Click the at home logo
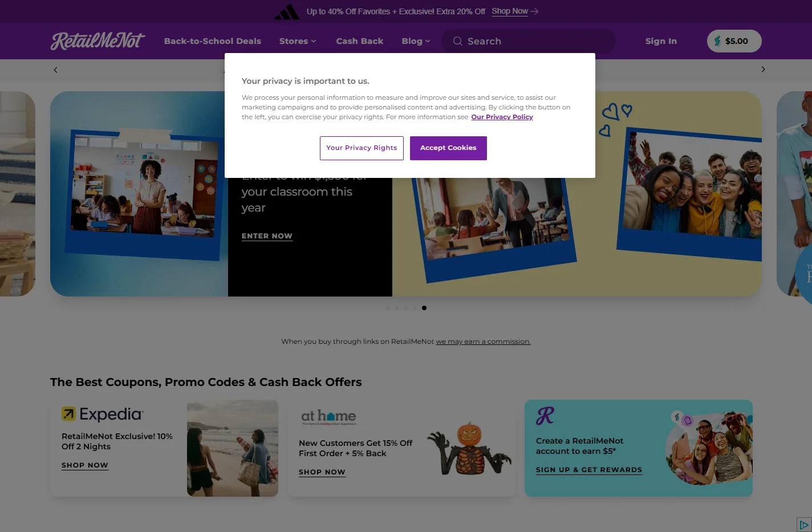 (x=328, y=417)
